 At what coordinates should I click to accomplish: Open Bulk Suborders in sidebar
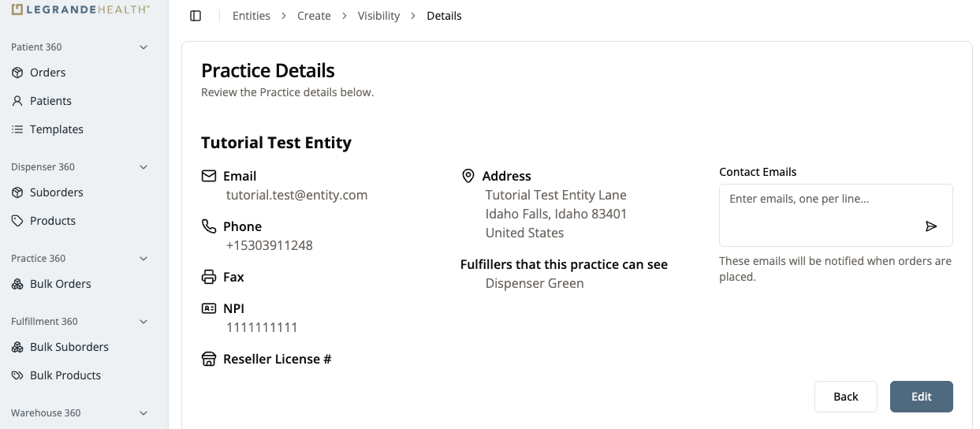coord(69,347)
